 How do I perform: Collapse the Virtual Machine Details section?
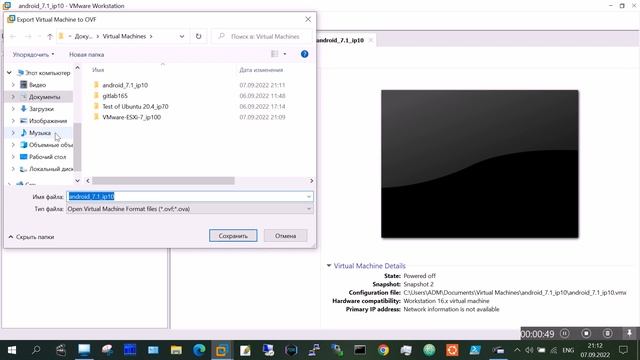(329, 266)
